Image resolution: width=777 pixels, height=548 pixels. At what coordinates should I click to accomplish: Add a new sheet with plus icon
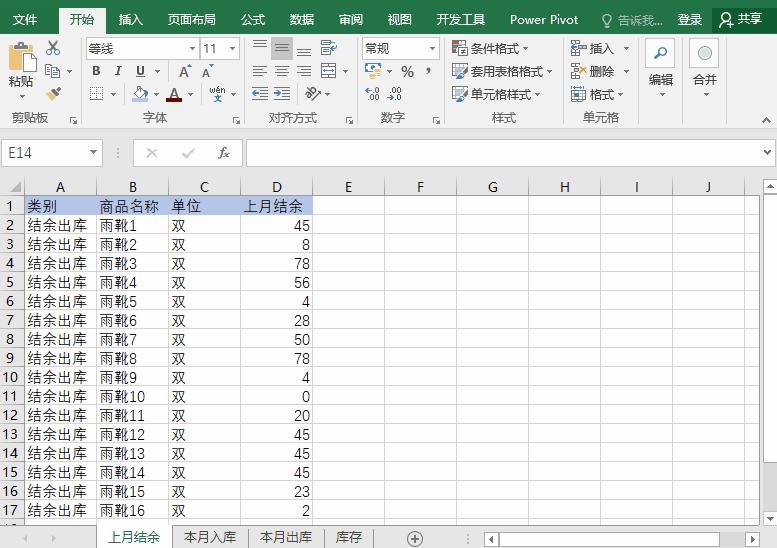[415, 539]
